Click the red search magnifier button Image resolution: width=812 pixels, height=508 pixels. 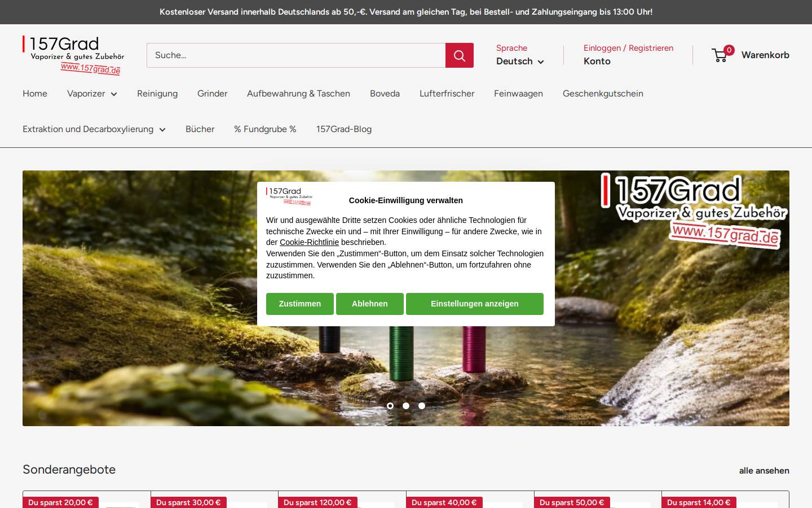coord(460,55)
